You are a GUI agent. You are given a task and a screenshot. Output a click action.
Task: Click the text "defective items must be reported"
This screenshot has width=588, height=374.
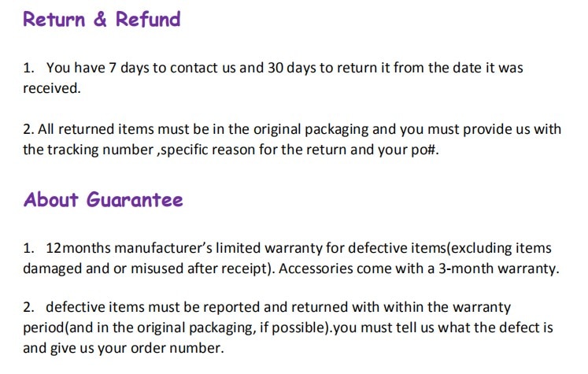click(153, 307)
